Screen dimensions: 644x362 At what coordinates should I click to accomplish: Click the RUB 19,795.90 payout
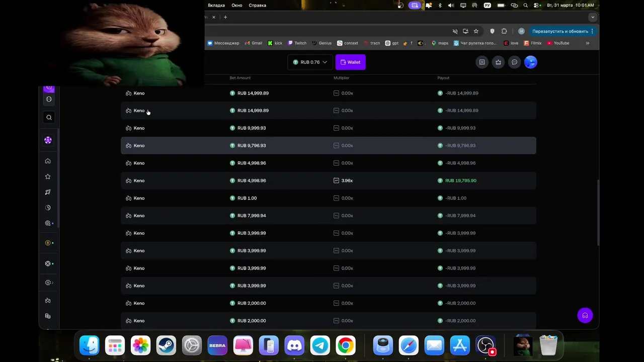click(x=457, y=180)
